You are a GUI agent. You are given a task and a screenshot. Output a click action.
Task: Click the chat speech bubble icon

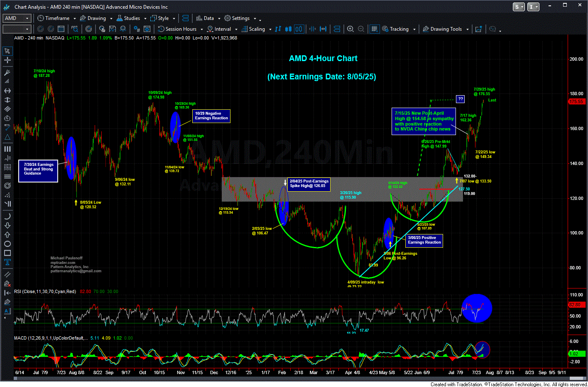point(492,29)
